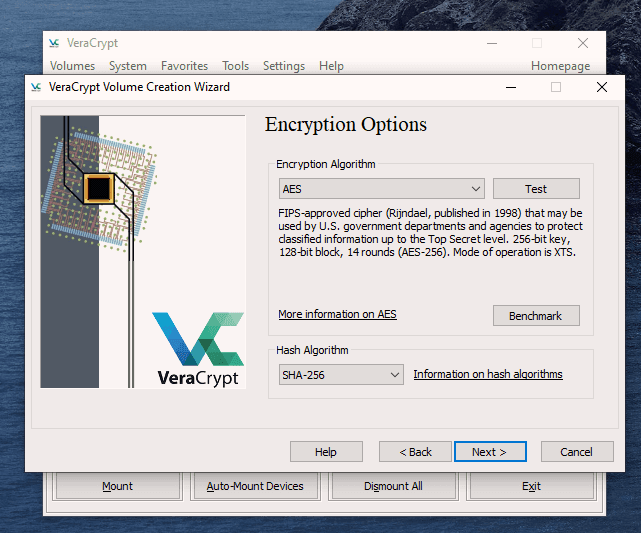Image resolution: width=641 pixels, height=533 pixels.
Task: Open Information on hash algorithms link
Action: (x=488, y=374)
